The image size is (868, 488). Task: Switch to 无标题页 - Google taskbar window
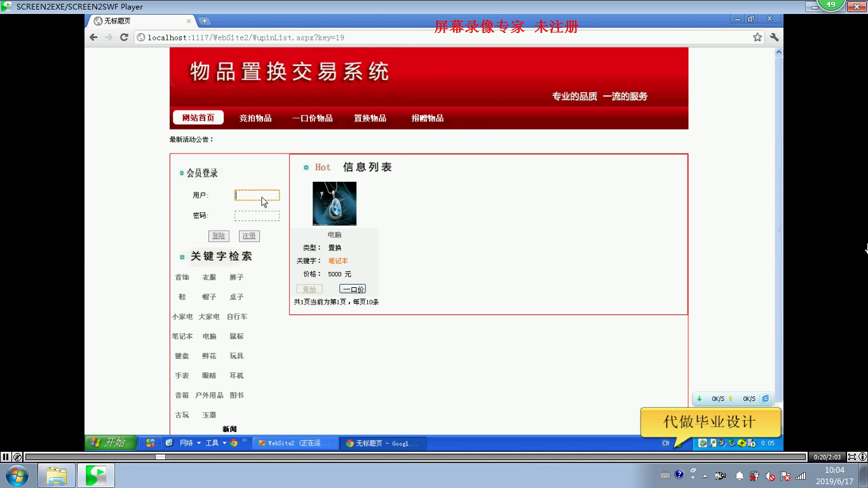(x=383, y=444)
